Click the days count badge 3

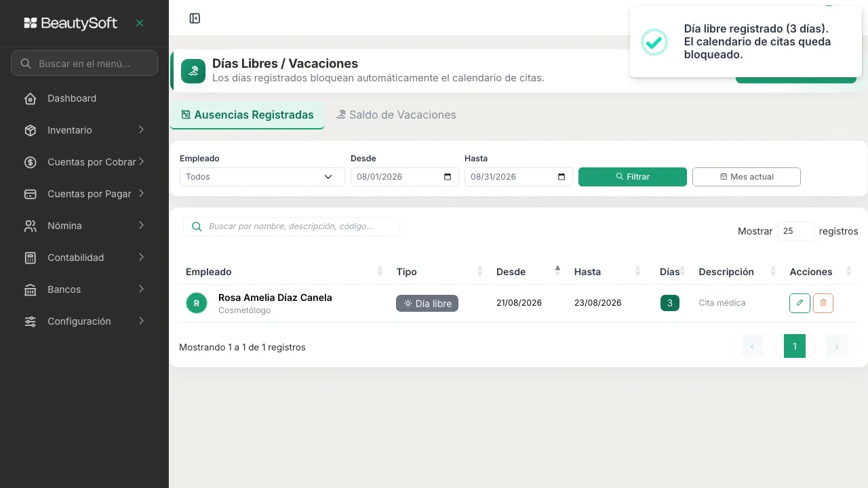click(x=670, y=303)
